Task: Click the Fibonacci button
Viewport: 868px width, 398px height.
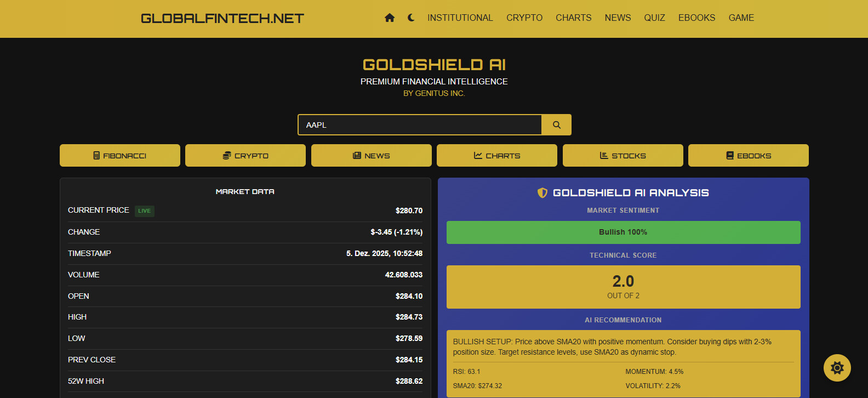Action: [120, 156]
